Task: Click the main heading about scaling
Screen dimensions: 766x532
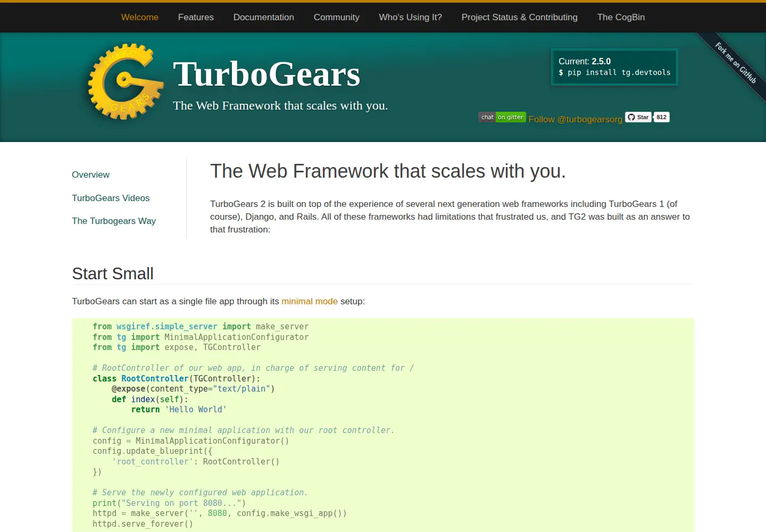Action: [388, 171]
